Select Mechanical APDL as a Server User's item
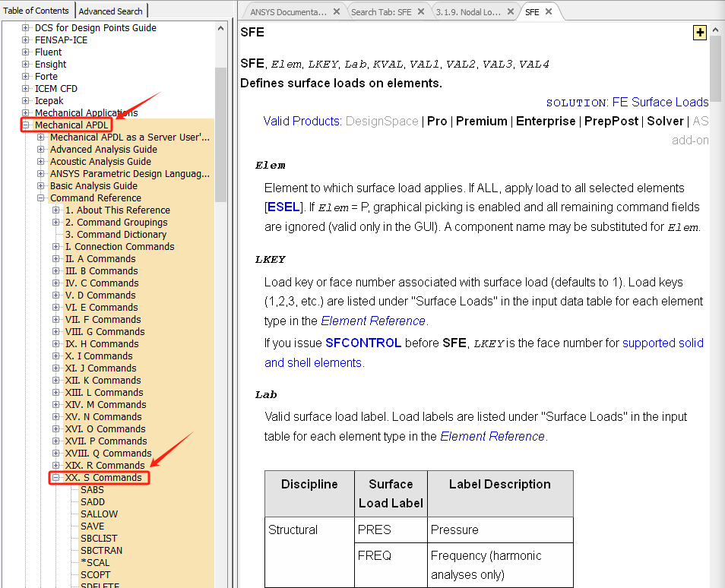The height and width of the screenshot is (588, 725). pos(130,138)
